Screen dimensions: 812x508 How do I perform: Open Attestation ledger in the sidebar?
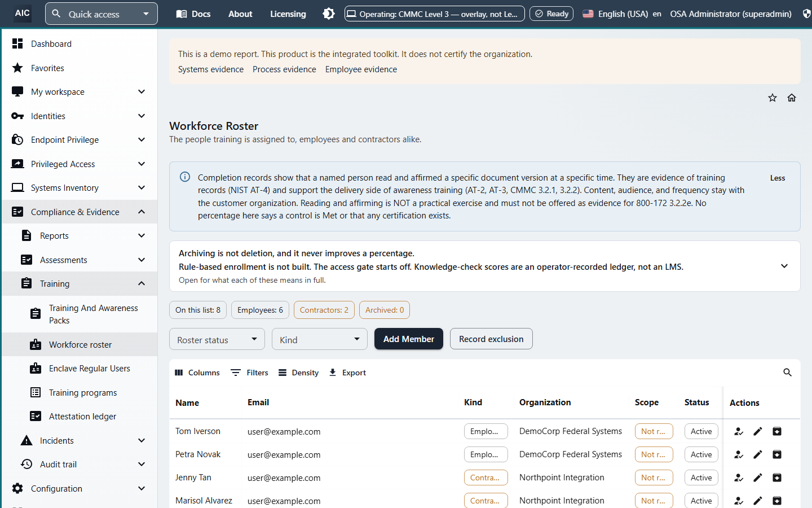(80, 416)
